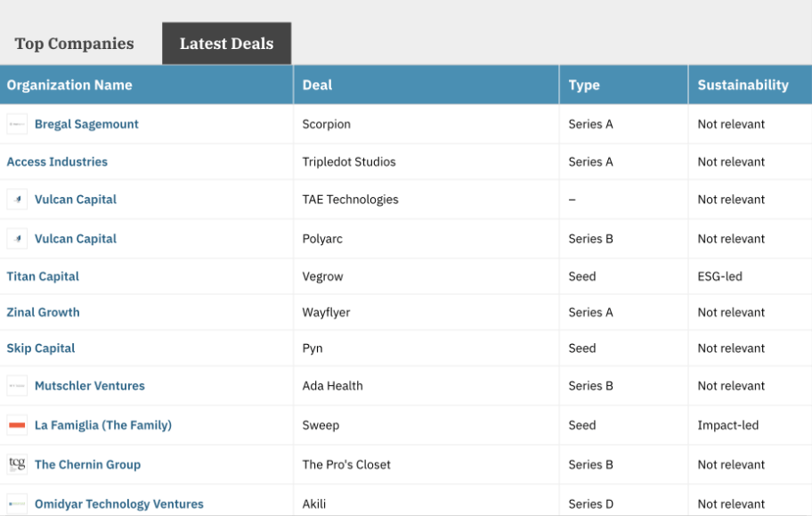Click the Bregal Sagemount logo icon

pos(17,125)
